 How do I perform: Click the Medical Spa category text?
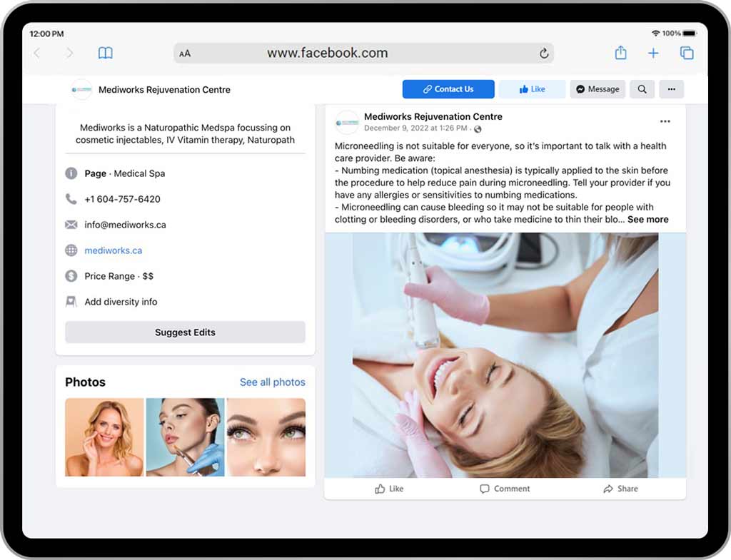coord(139,173)
